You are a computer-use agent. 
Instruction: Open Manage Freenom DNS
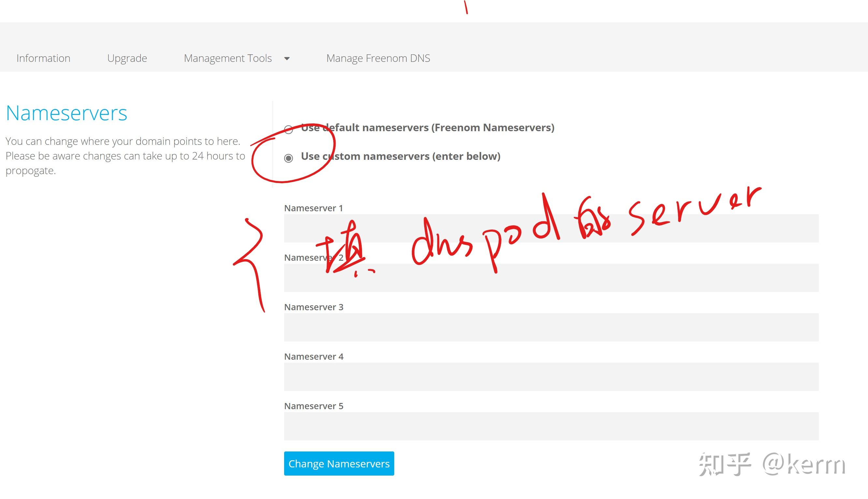click(379, 58)
